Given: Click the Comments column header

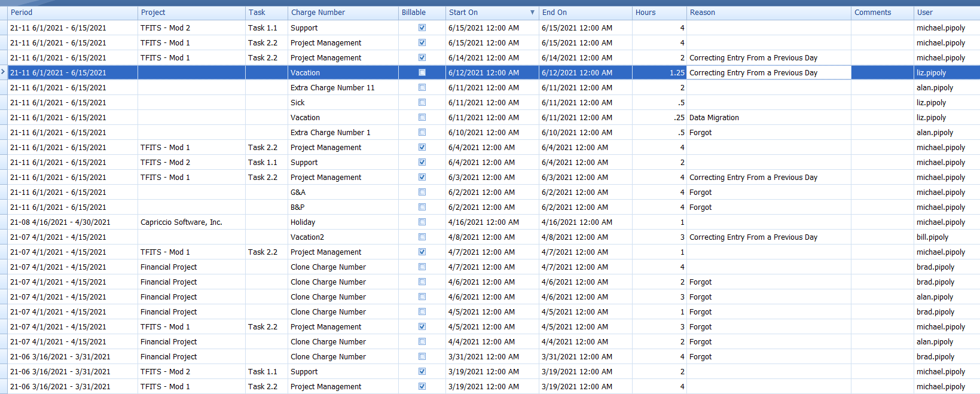Looking at the screenshot, I should [x=883, y=13].
